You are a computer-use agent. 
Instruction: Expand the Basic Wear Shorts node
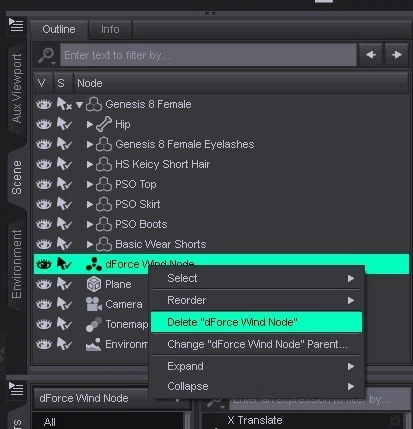coord(89,244)
